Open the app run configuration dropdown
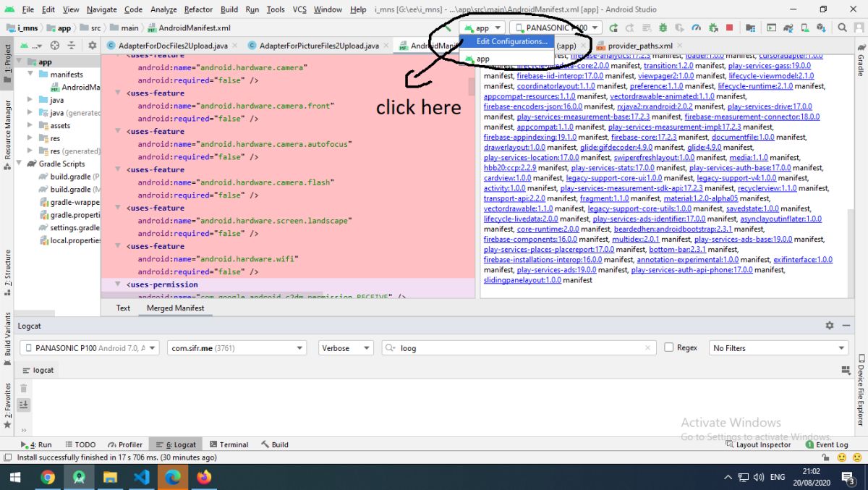Image resolution: width=868 pixels, height=490 pixels. click(x=482, y=28)
